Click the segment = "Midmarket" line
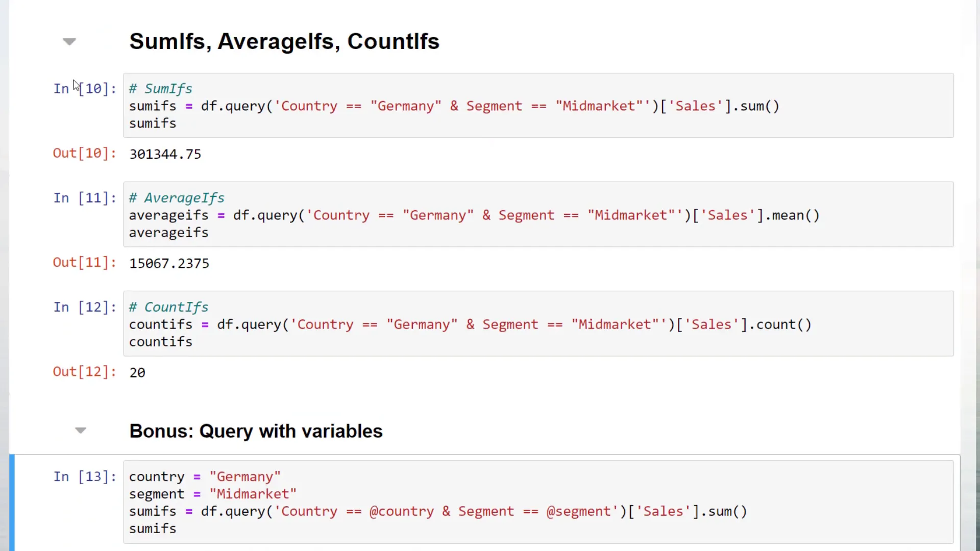The image size is (980, 551). 213,494
